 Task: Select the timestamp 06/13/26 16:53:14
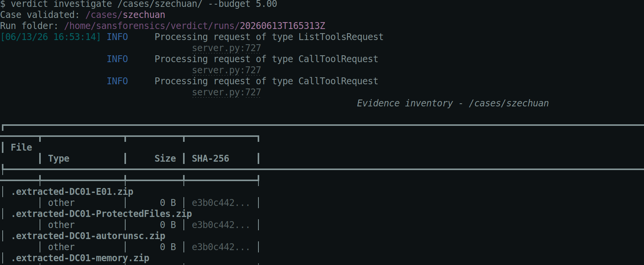51,37
